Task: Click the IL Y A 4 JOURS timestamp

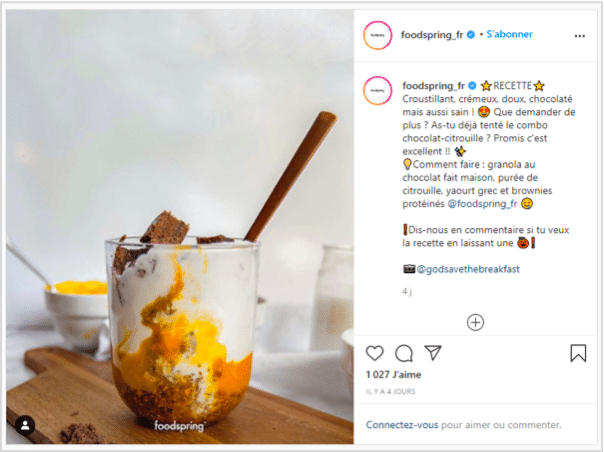Action: pos(390,392)
